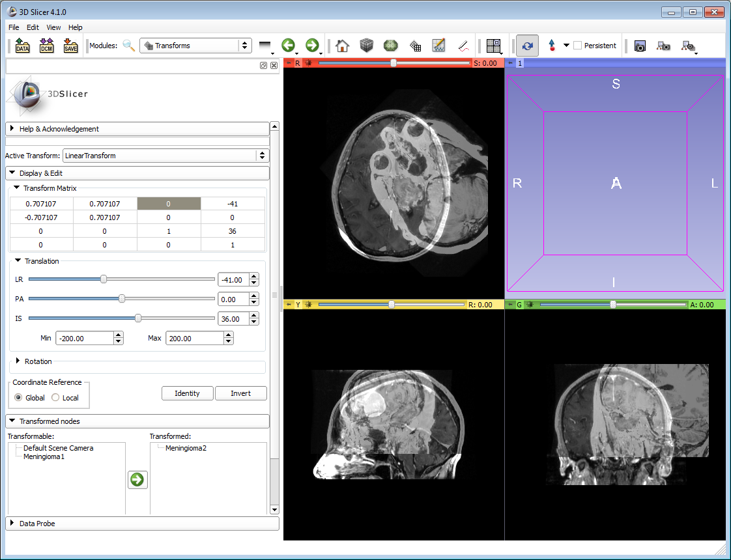731x560 pixels.
Task: Select the Global coordinate reference radio button
Action: pos(19,397)
